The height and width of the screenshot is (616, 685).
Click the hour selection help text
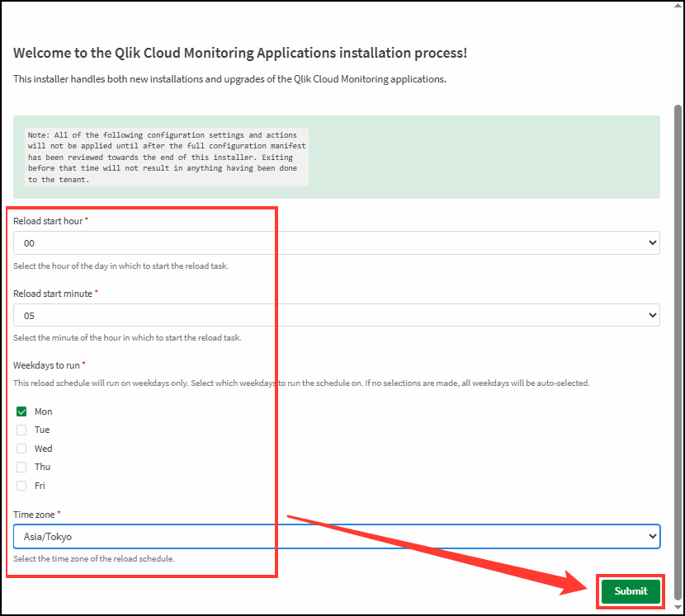(120, 266)
